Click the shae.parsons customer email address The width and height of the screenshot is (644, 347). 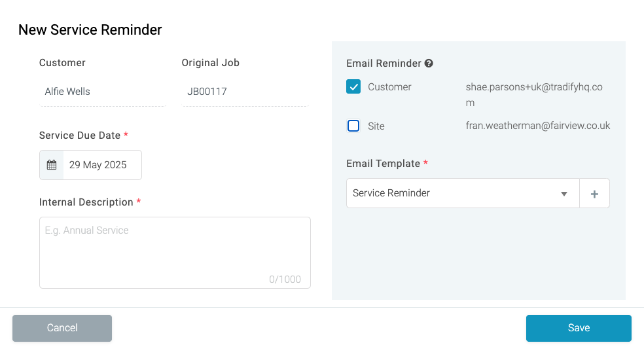tap(534, 94)
